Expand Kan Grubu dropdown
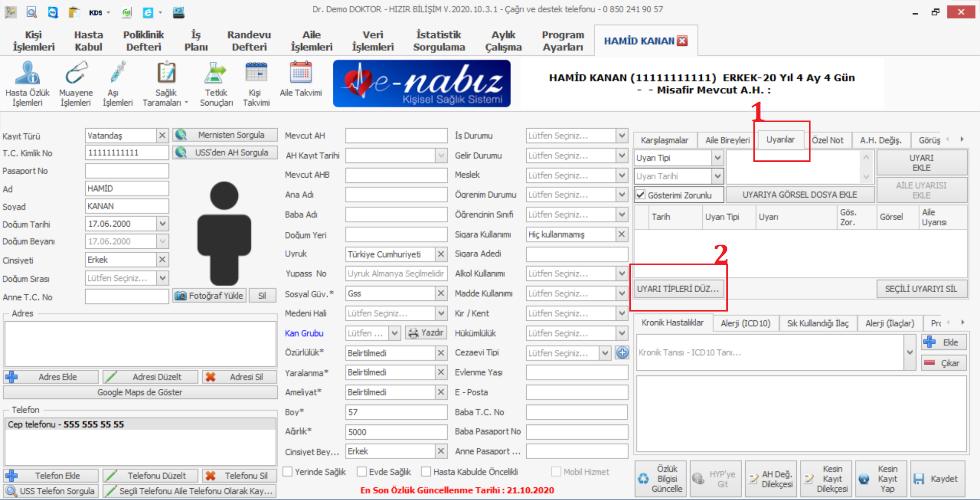The height and width of the screenshot is (500, 980). tap(395, 333)
